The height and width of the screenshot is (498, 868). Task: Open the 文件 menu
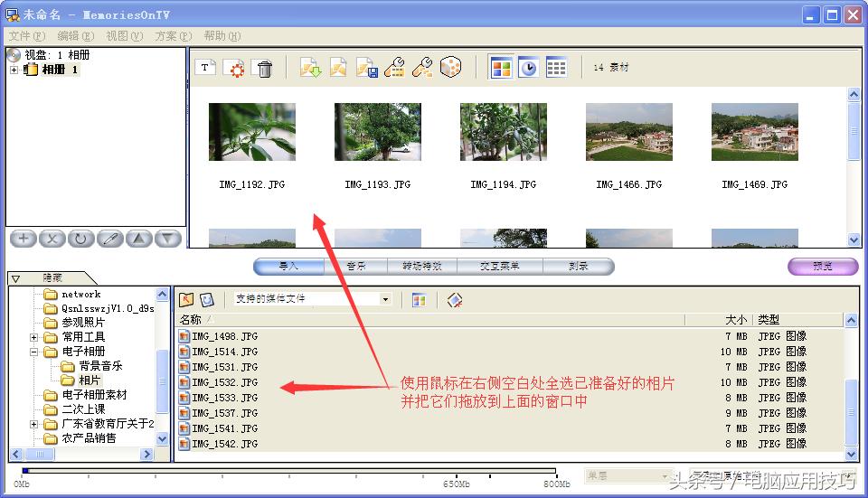click(x=26, y=36)
